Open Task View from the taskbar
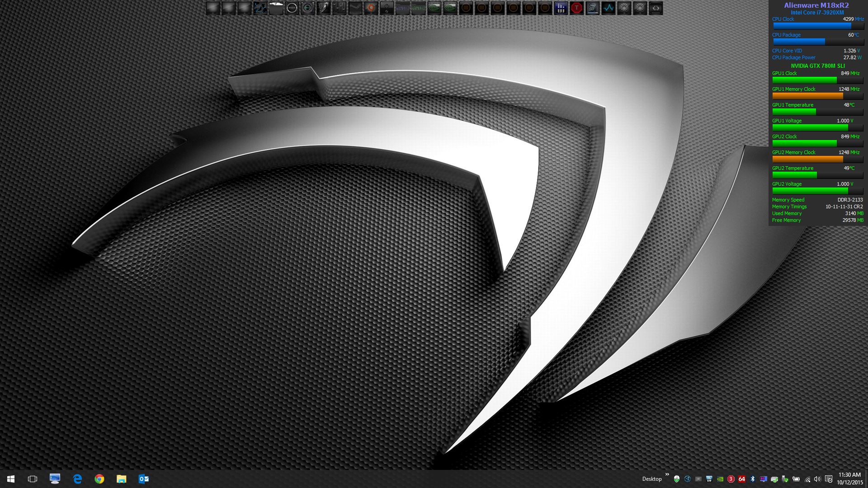The width and height of the screenshot is (868, 488). (33, 479)
